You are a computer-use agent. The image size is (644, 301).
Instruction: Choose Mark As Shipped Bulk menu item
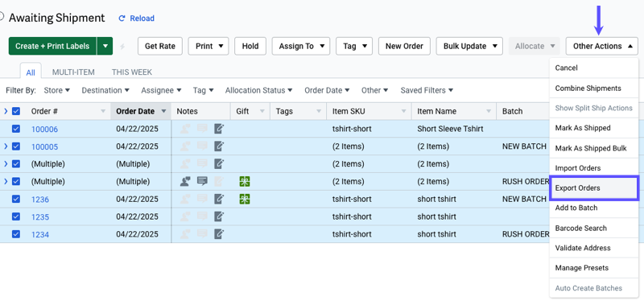(x=594, y=148)
